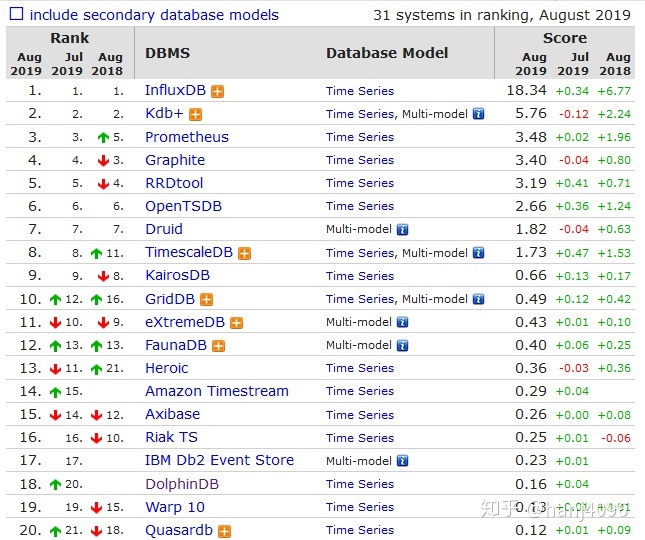Click the orange plus icon beside InfluxDB
The width and height of the screenshot is (645, 540).
pos(217,91)
